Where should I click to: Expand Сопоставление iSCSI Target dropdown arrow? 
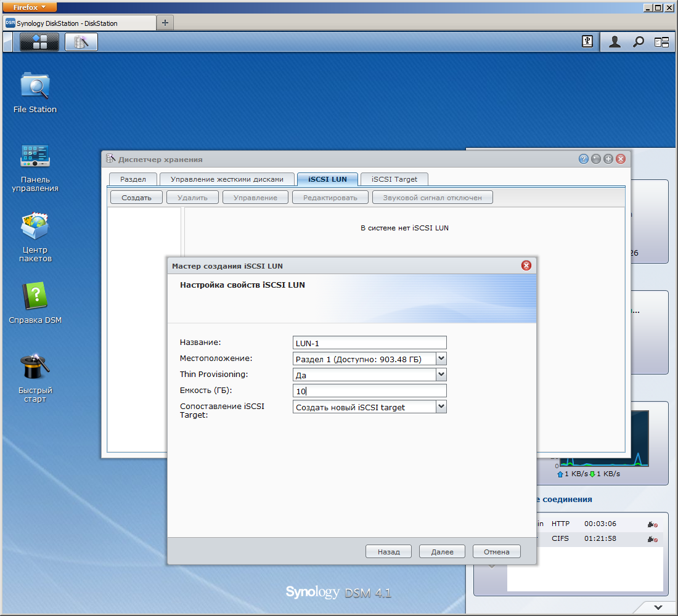(x=441, y=407)
